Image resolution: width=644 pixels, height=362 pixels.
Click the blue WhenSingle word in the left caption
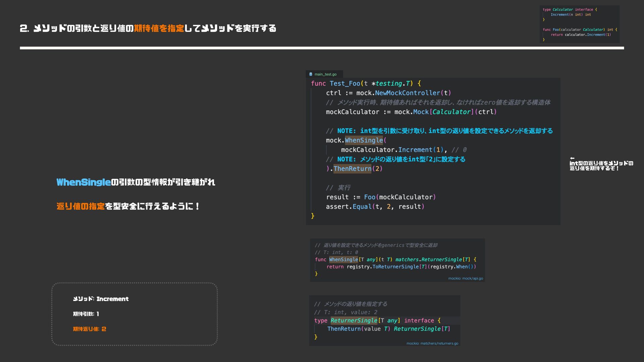[x=84, y=182]
